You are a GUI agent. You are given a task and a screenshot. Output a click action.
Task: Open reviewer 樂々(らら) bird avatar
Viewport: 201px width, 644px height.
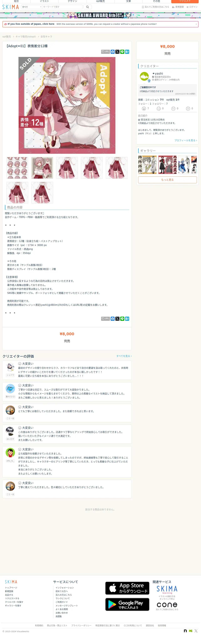point(10,389)
